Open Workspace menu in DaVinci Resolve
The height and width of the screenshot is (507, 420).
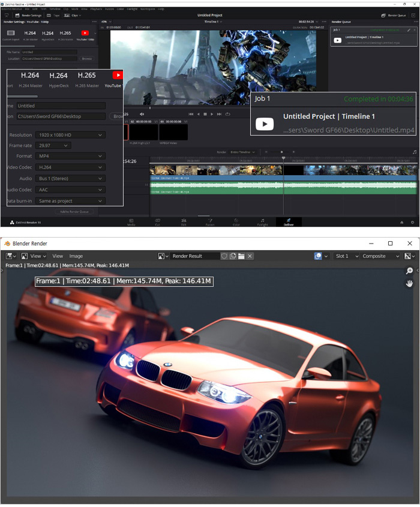pos(148,9)
